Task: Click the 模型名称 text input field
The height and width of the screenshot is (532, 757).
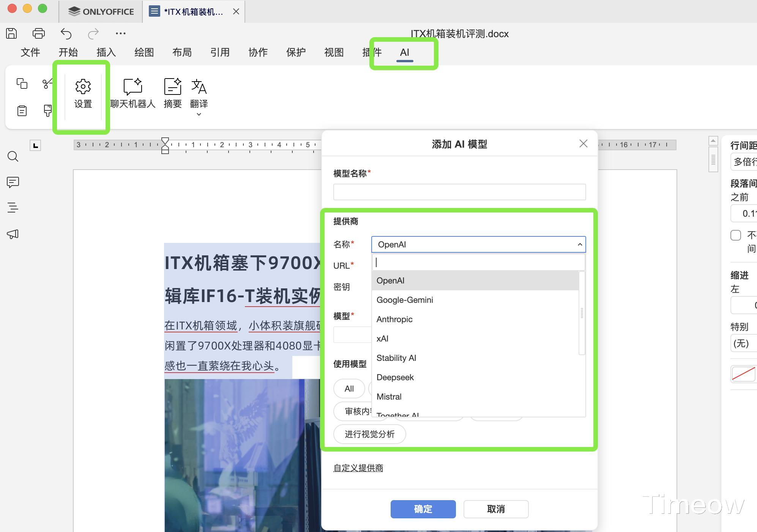Action: coord(459,192)
